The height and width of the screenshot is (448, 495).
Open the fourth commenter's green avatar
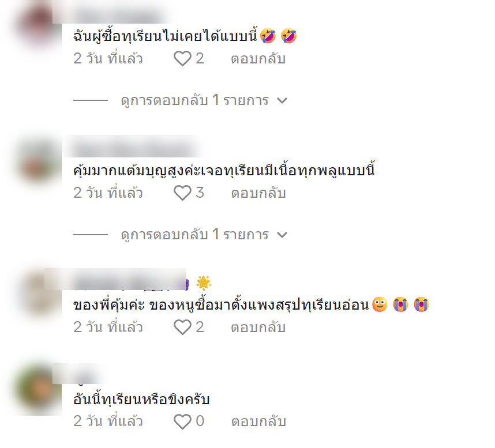point(38,390)
